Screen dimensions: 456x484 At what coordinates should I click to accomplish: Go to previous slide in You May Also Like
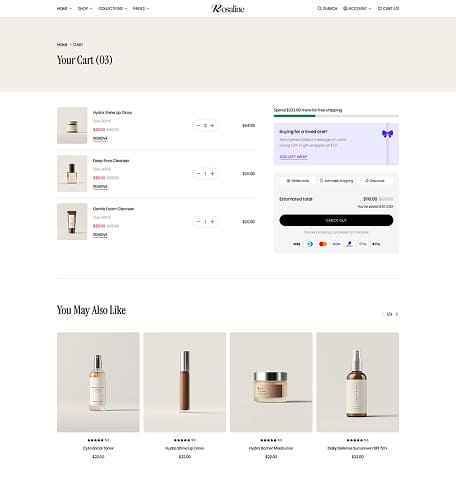pos(383,314)
